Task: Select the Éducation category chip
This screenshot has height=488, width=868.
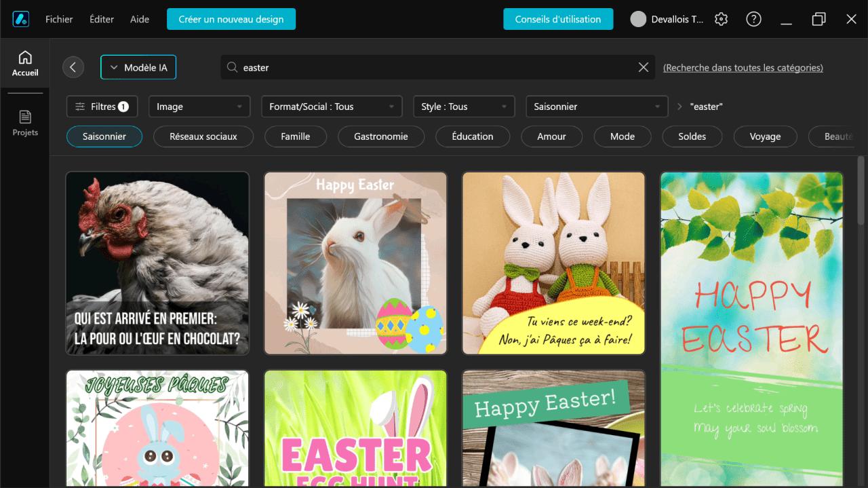Action: pyautogui.click(x=473, y=136)
